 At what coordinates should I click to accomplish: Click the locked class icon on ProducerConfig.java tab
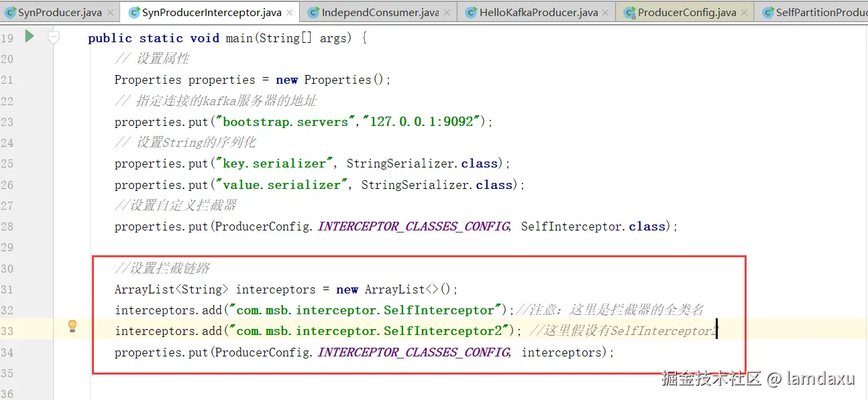point(630,13)
